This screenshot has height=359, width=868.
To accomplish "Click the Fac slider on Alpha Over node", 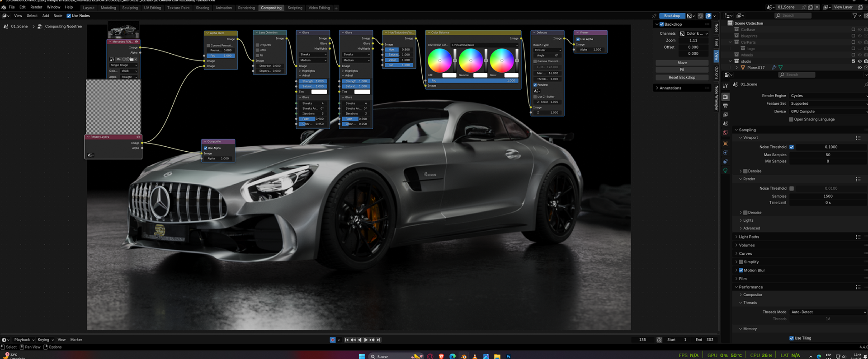I will pyautogui.click(x=220, y=56).
